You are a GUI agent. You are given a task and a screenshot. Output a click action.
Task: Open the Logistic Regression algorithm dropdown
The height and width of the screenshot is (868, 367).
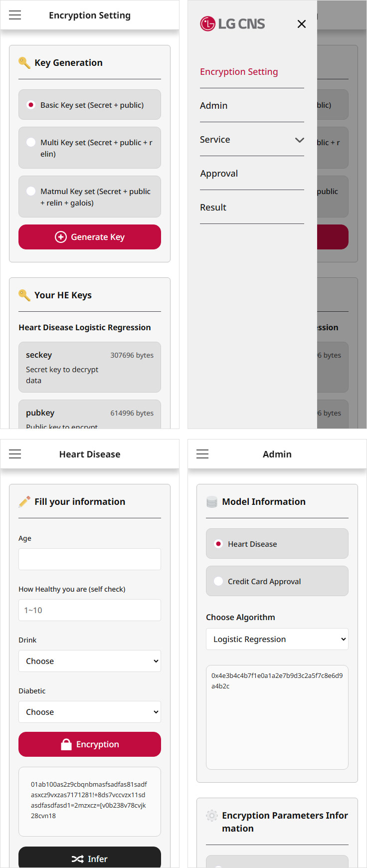coord(277,639)
